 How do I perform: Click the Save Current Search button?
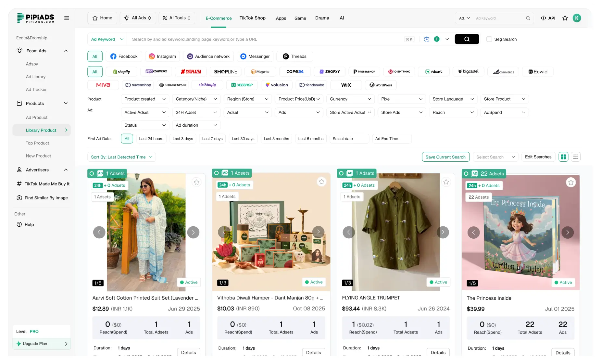[x=445, y=157]
